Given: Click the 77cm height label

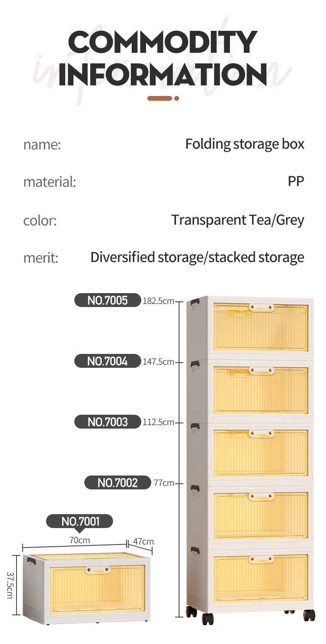Looking at the screenshot, I should click(x=164, y=483).
